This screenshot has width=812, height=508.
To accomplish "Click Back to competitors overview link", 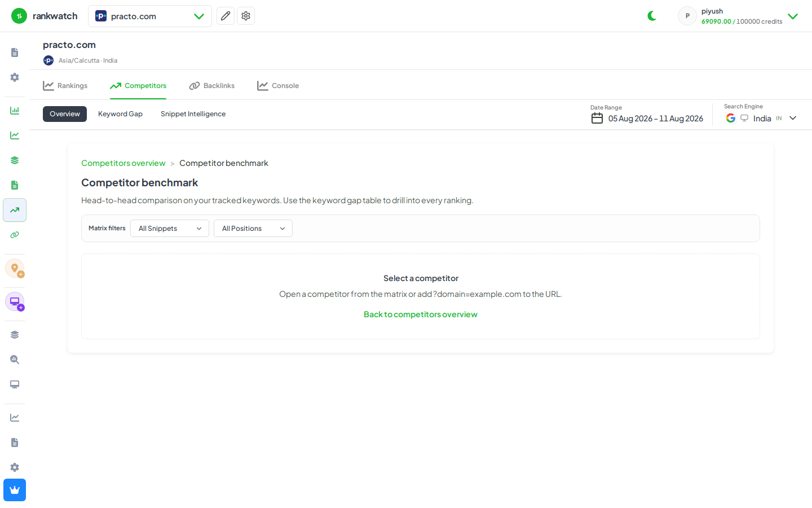I will pyautogui.click(x=421, y=314).
